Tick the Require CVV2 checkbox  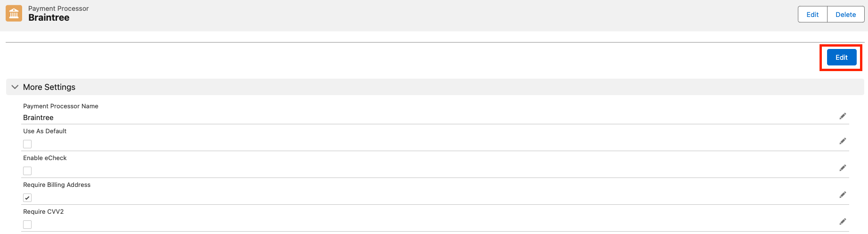click(27, 225)
